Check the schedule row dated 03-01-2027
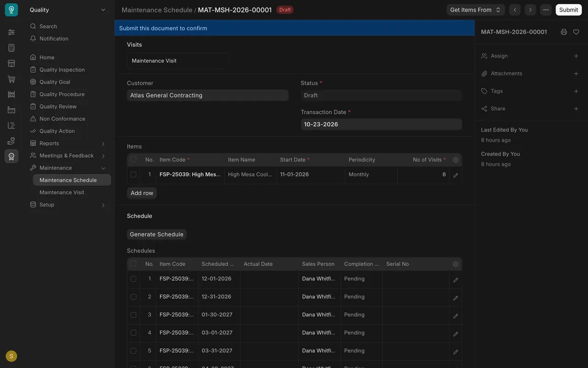The height and width of the screenshot is (368, 588). [134, 333]
